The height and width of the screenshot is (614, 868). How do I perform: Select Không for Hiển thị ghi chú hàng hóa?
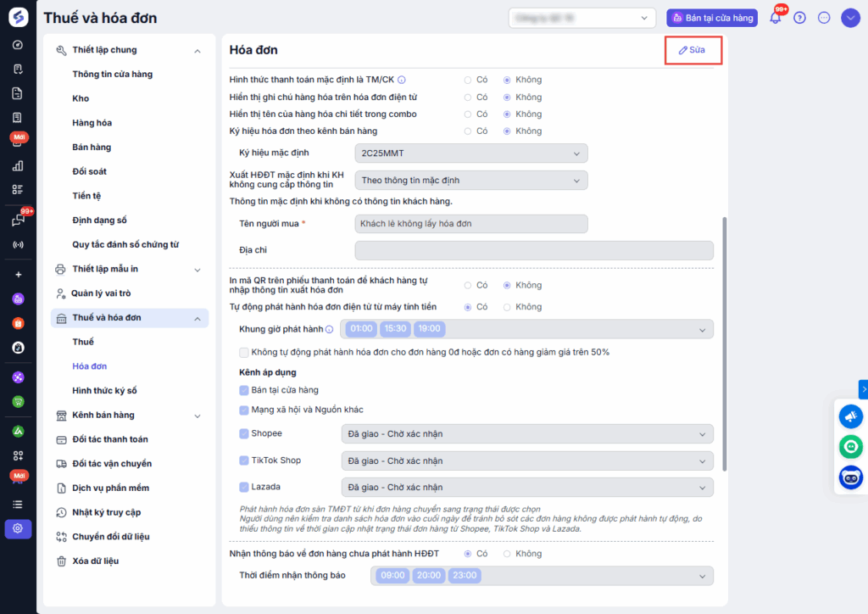pyautogui.click(x=507, y=98)
